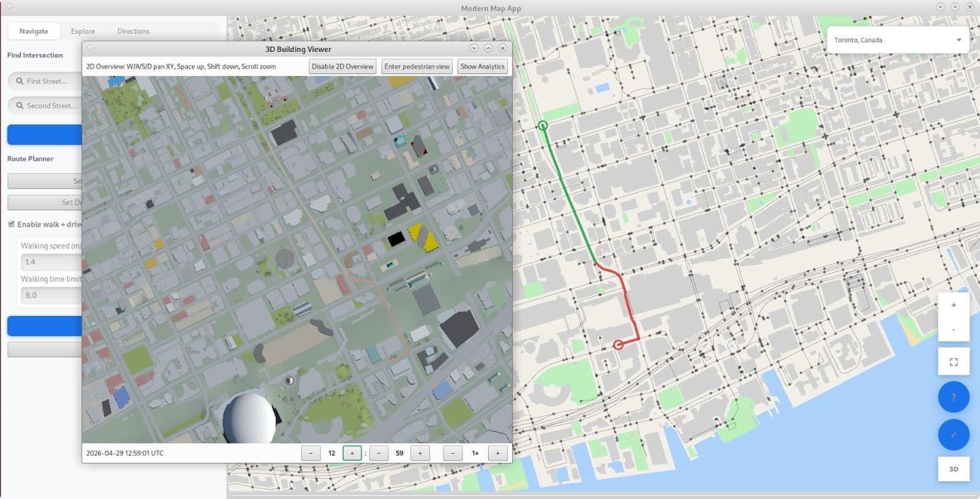Minimize the 3D Building Viewer window

[x=473, y=48]
